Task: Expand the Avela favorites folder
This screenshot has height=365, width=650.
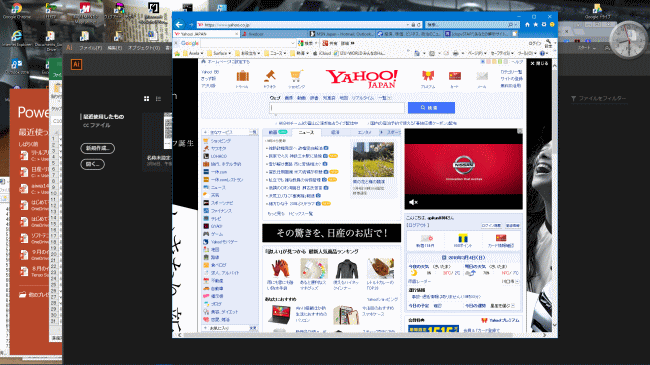Action: [194, 54]
